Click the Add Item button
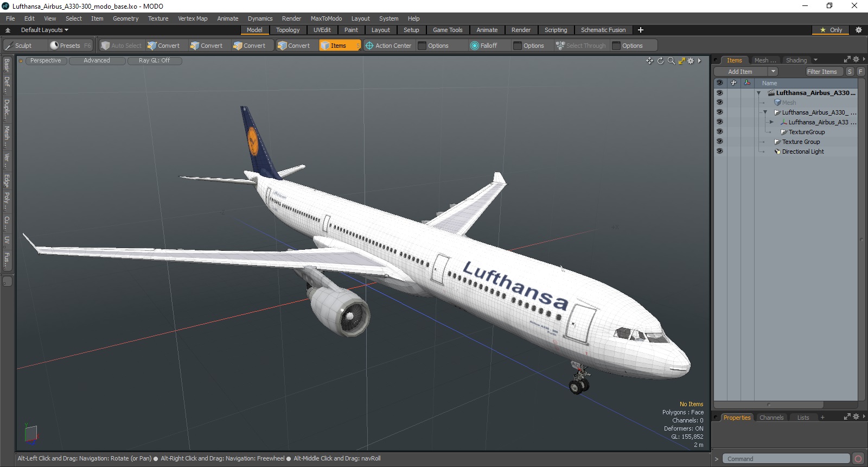Screen dimensions: 868x467 tap(741, 72)
